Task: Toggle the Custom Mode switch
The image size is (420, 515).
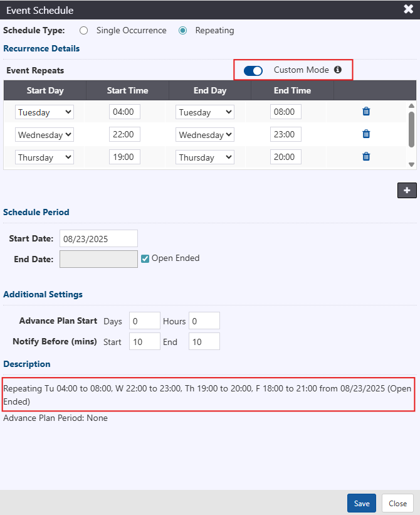Action: [x=253, y=70]
